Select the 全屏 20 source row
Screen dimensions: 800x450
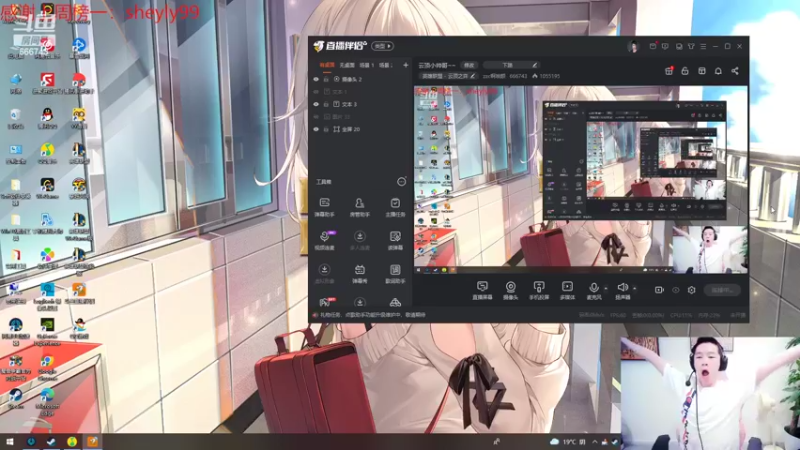pyautogui.click(x=360, y=129)
